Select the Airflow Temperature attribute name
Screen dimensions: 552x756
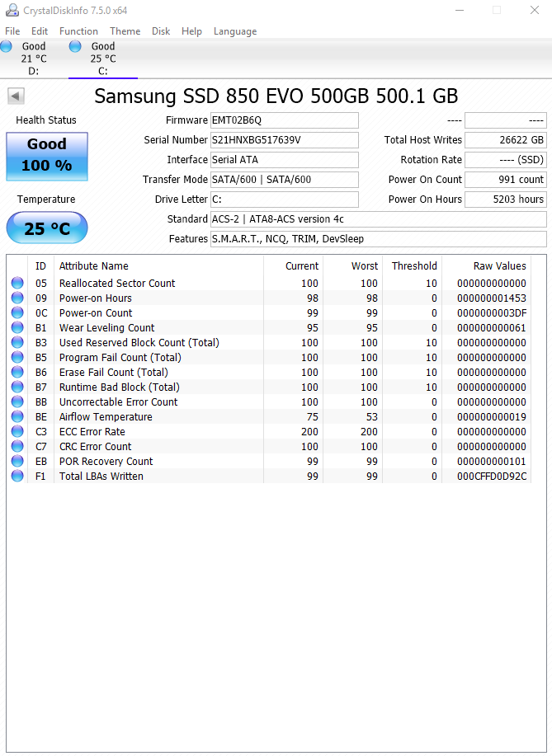point(106,416)
